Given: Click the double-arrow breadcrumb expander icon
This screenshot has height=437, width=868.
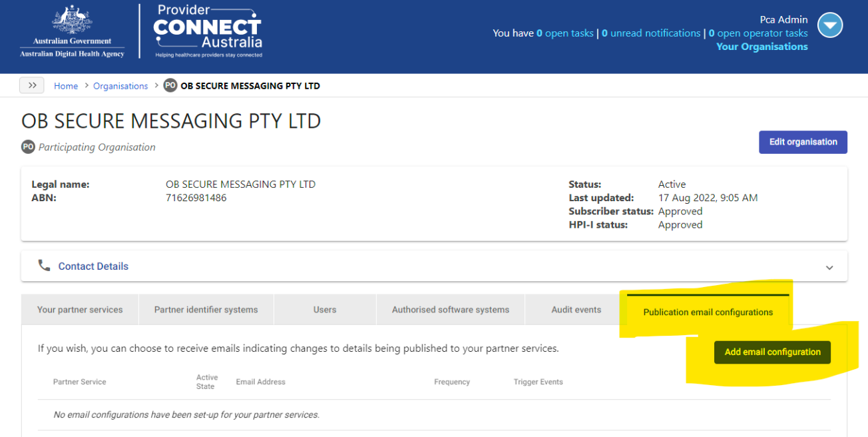Looking at the screenshot, I should point(31,85).
